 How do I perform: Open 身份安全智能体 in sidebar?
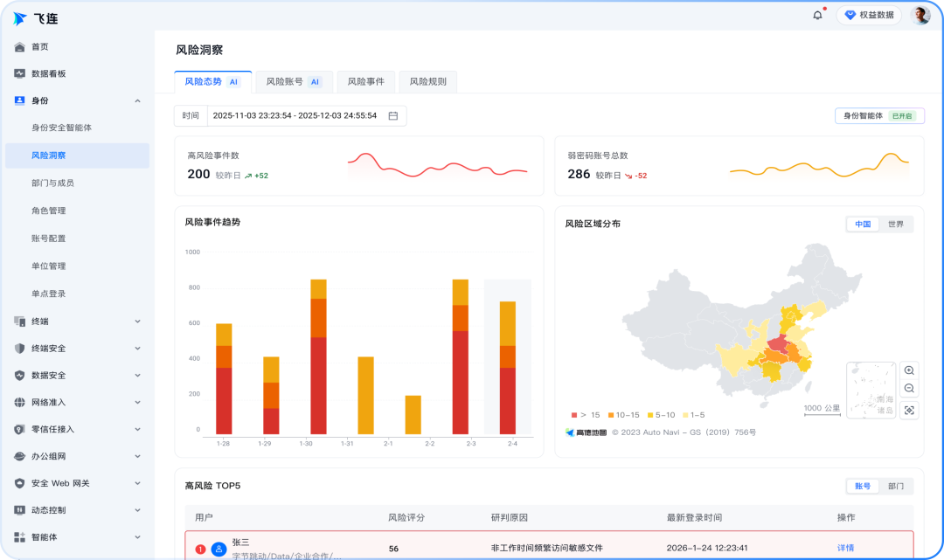click(61, 128)
